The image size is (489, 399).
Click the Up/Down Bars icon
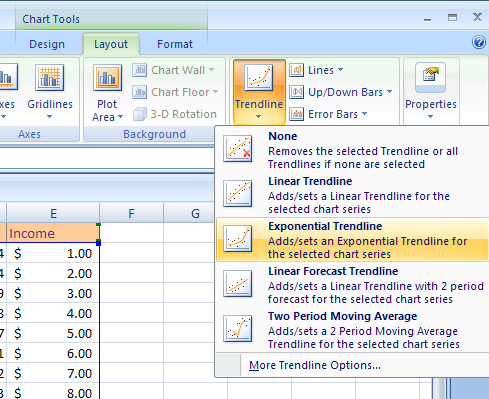tap(296, 92)
